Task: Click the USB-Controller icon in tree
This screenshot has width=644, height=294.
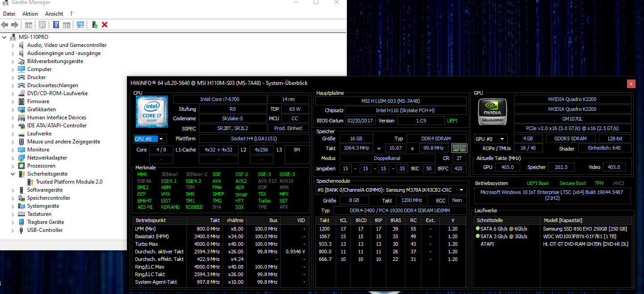Action: tap(21, 230)
